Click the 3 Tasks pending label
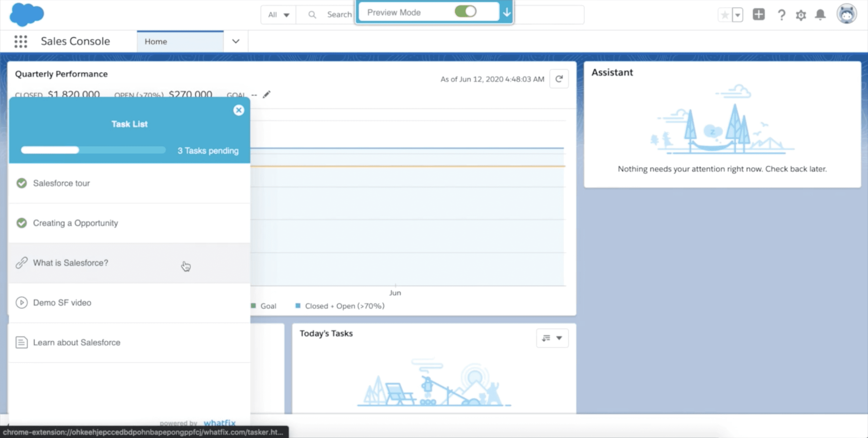 point(208,151)
